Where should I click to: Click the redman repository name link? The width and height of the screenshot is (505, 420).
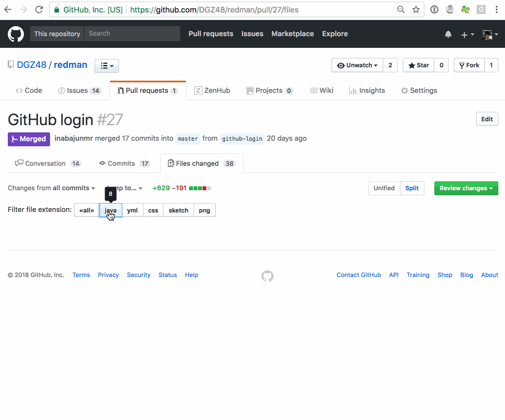point(71,65)
